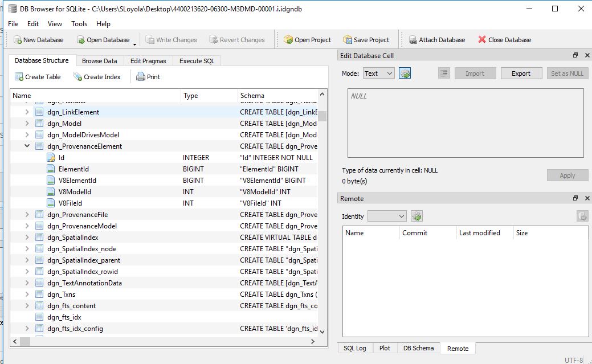Switch to the SQL Log tab
The width and height of the screenshot is (592, 364).
354,347
